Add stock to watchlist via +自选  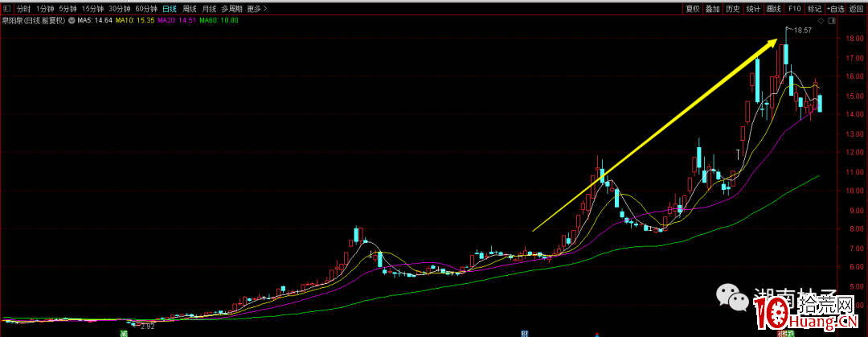tap(835, 9)
